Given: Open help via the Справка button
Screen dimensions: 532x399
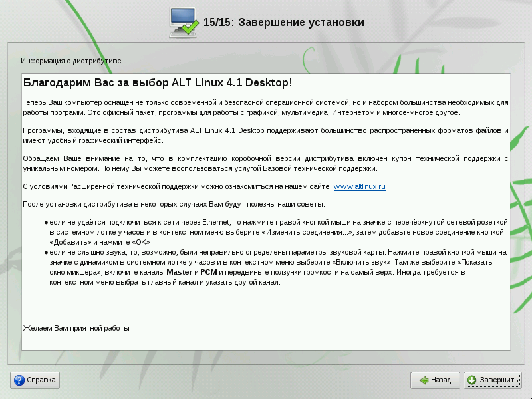Looking at the screenshot, I should pyautogui.click(x=35, y=380).
